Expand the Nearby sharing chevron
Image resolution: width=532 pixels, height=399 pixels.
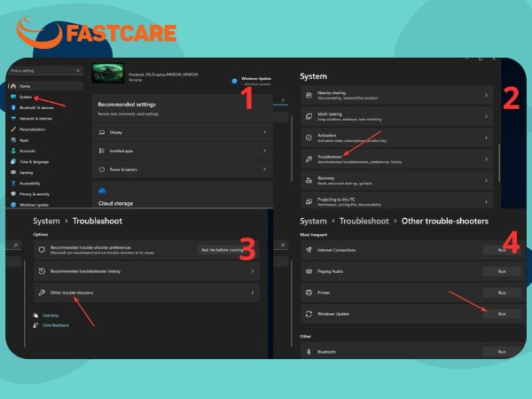486,96
